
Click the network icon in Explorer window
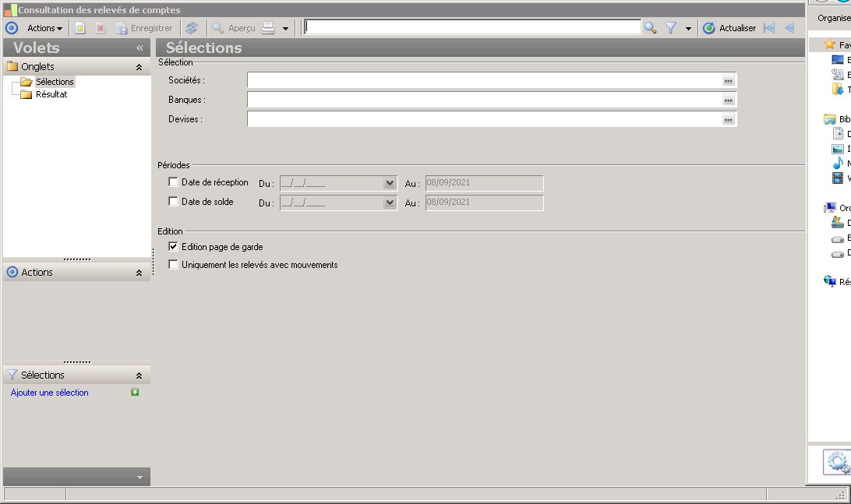830,281
